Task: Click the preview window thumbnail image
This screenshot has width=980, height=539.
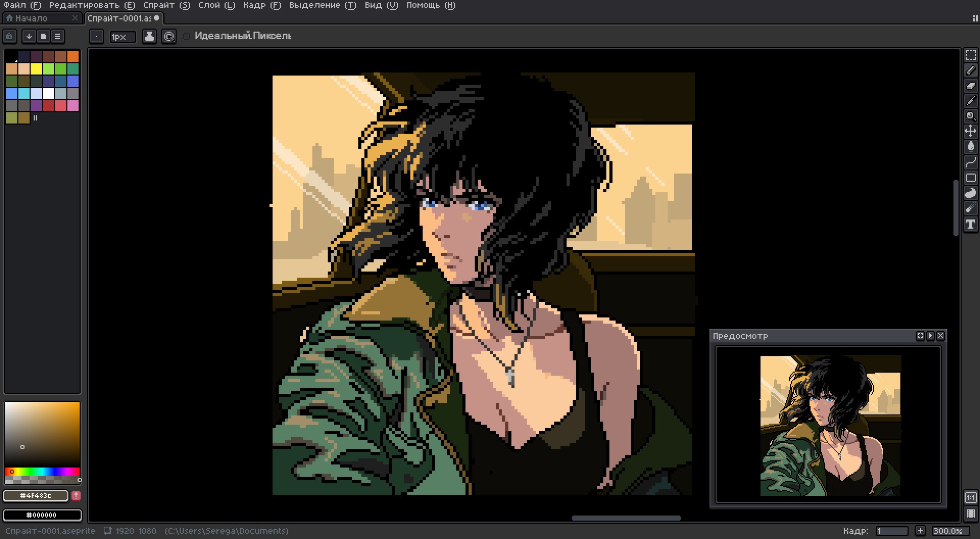Action: click(x=830, y=426)
